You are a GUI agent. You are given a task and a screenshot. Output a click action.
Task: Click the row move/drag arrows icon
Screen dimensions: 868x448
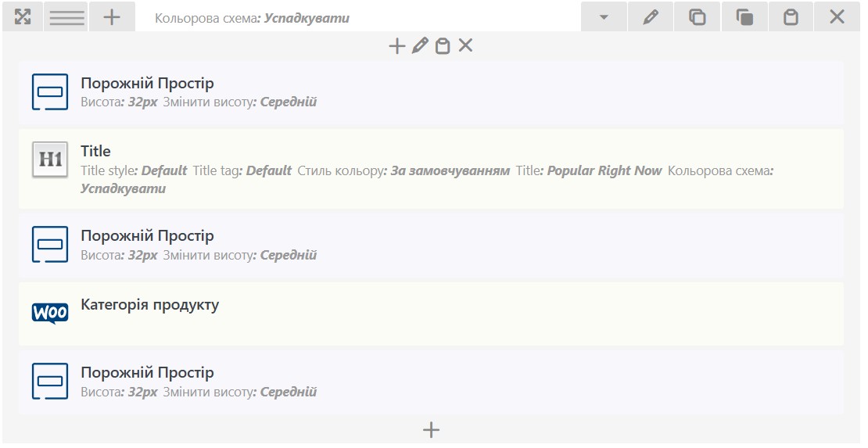22,16
